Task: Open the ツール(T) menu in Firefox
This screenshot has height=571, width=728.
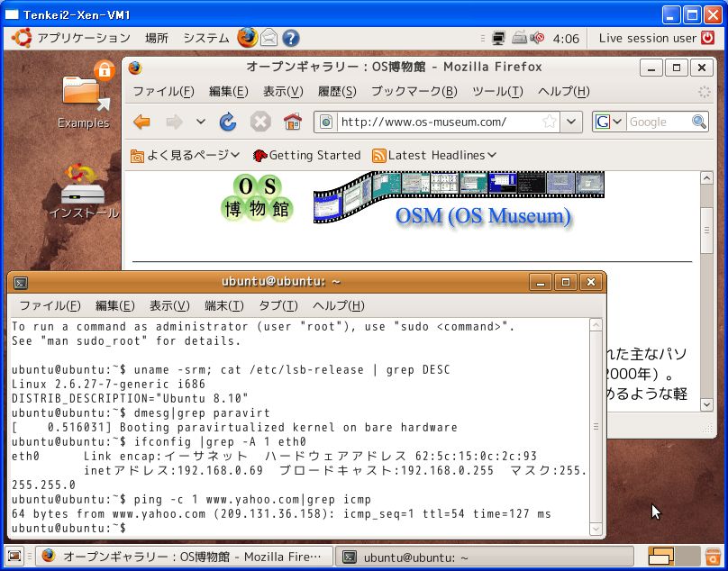Action: 497,92
